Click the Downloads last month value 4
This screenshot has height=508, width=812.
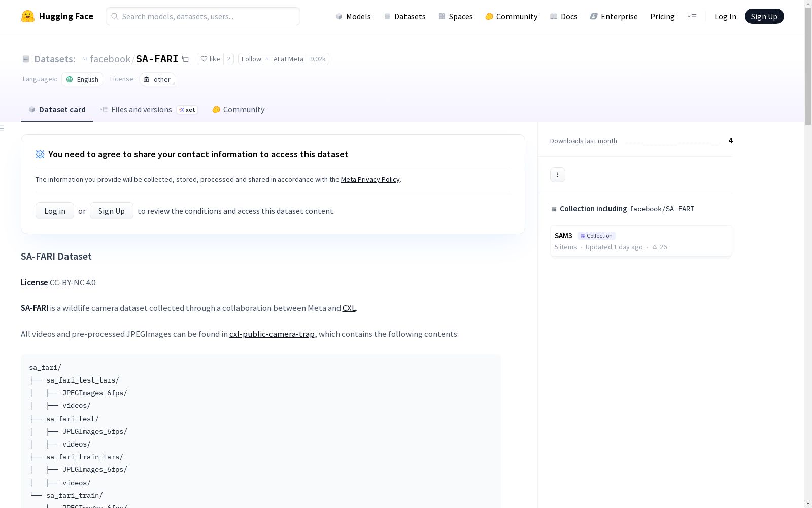[x=730, y=141]
